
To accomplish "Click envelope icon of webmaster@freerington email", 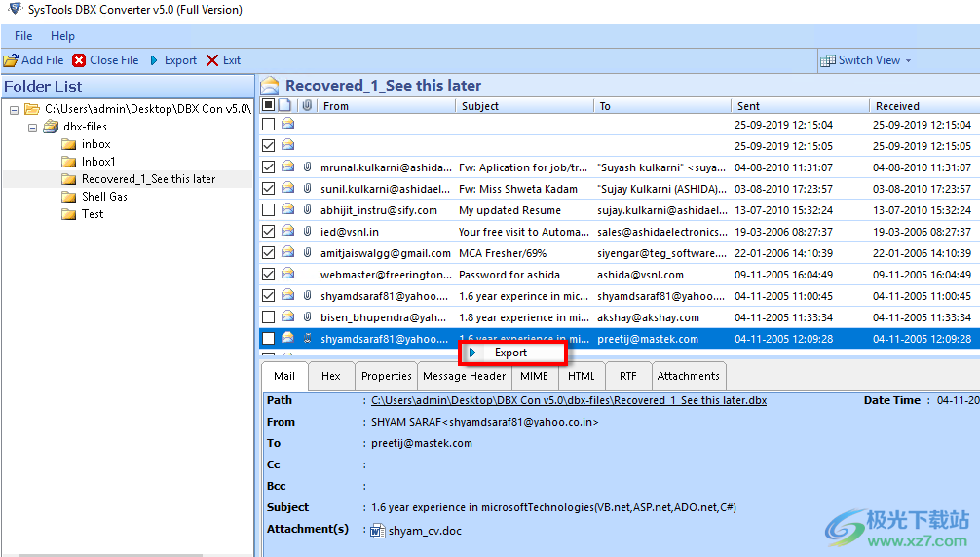I will (287, 274).
